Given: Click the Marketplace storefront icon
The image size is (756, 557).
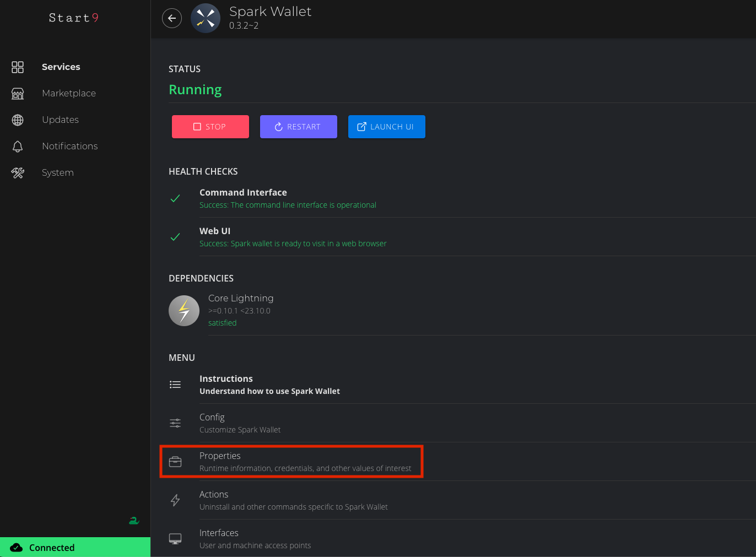Looking at the screenshot, I should pos(18,94).
